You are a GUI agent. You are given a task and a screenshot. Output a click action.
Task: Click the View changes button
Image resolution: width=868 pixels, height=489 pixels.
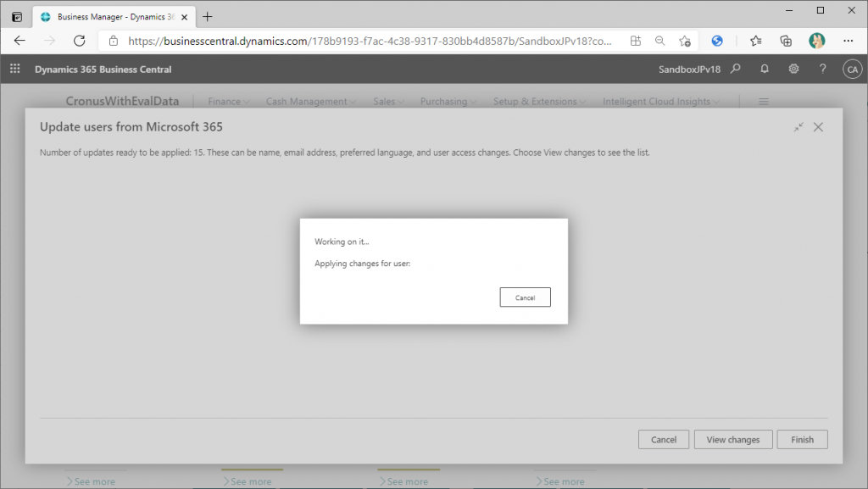[x=733, y=439]
